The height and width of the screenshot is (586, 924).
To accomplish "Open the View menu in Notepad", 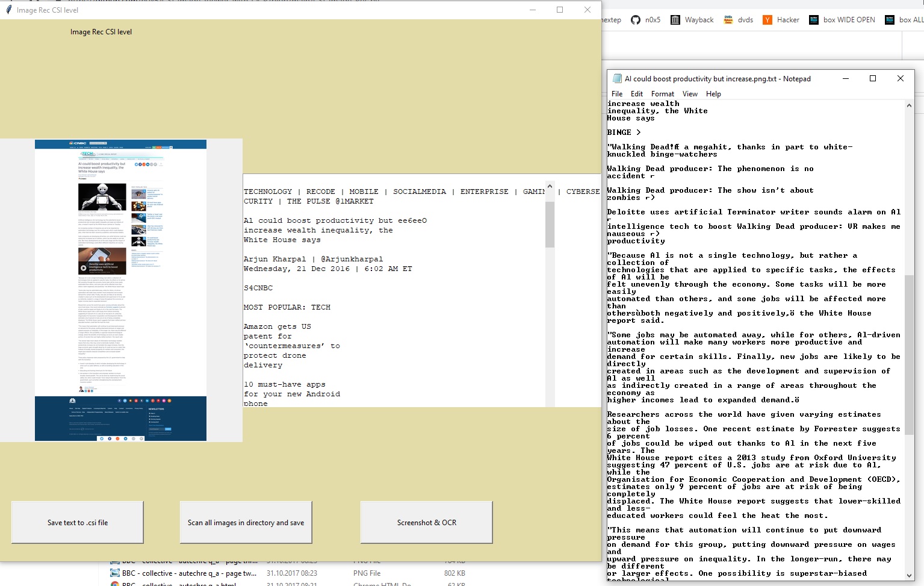I will point(690,94).
